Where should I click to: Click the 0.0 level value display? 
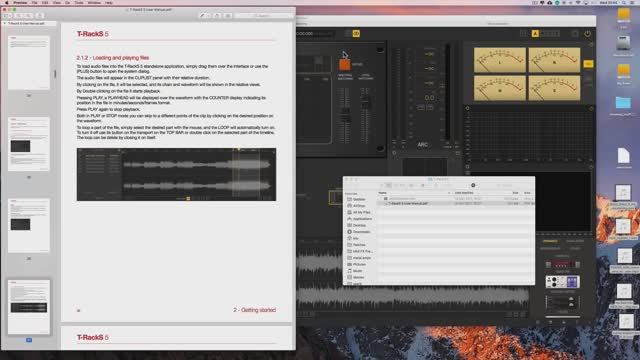tap(429, 98)
